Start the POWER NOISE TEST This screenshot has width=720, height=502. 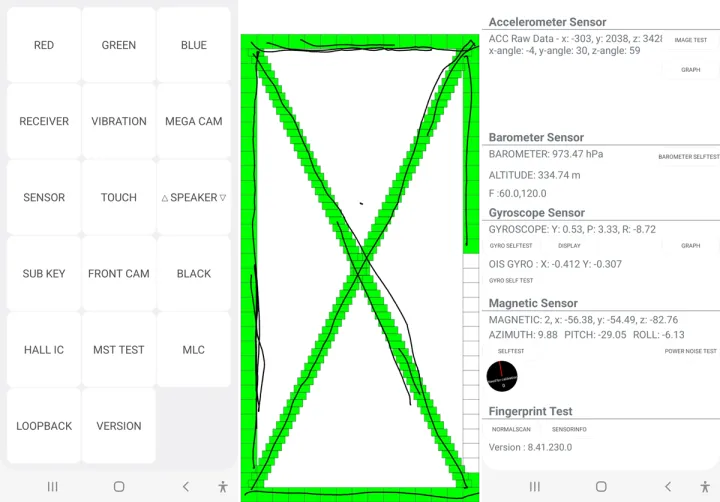[x=690, y=351]
